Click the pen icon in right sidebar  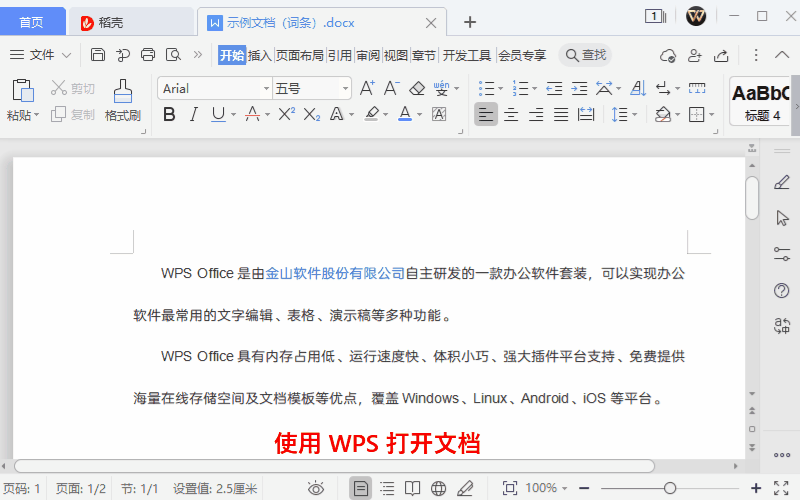coord(782,183)
